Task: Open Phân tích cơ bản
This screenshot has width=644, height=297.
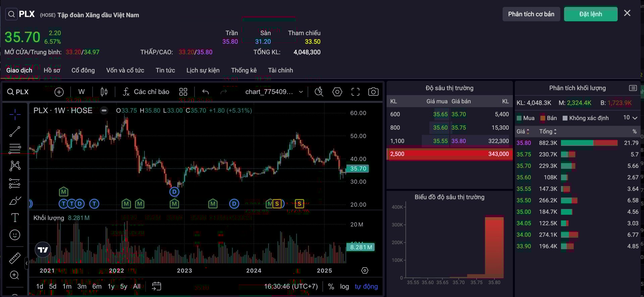Action: [531, 14]
